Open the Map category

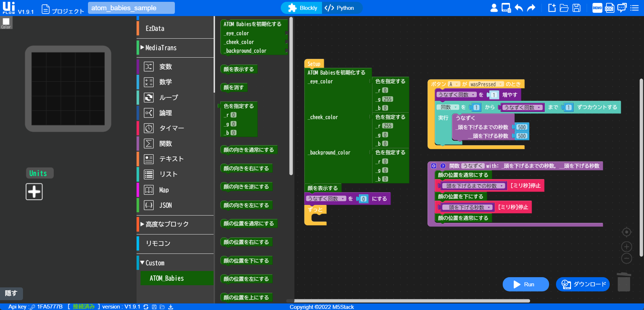[x=175, y=190]
